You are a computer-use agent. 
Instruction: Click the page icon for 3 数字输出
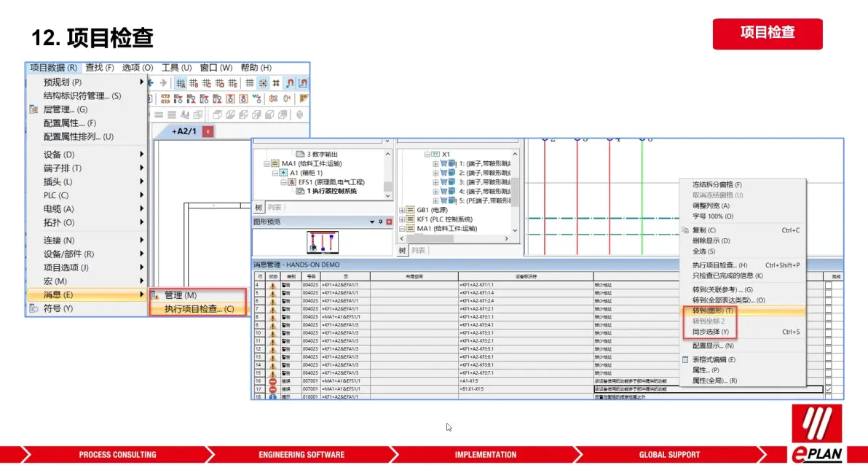coord(300,154)
